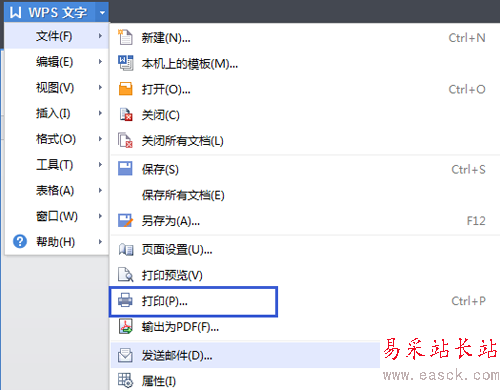Open the 表格(A) menu

point(57,190)
